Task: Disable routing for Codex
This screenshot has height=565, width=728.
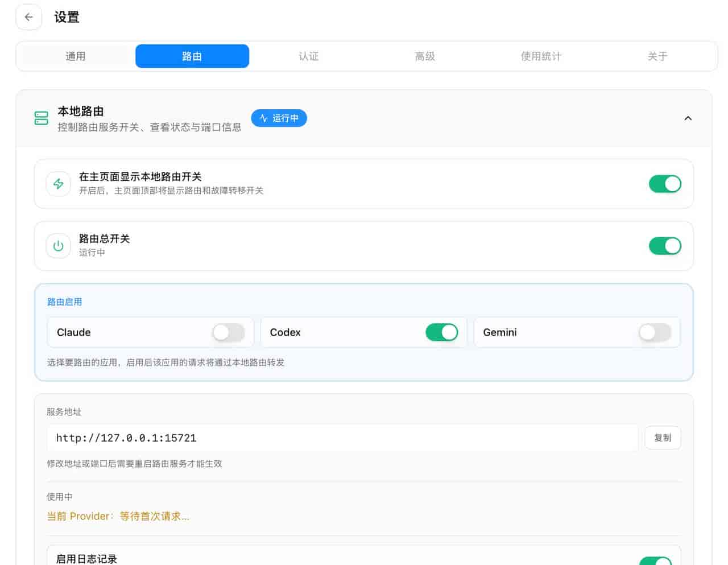Action: coord(442,332)
